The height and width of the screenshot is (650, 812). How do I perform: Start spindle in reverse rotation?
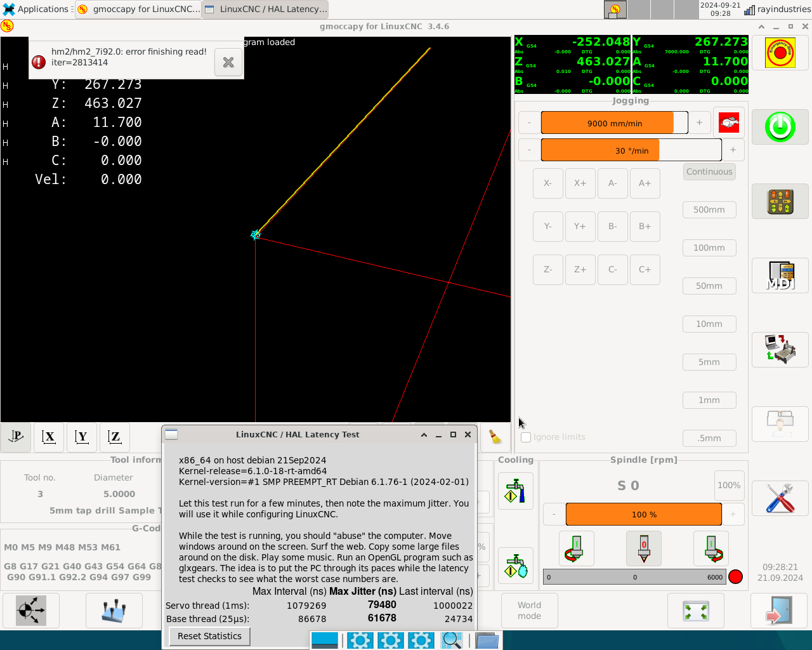(x=576, y=548)
